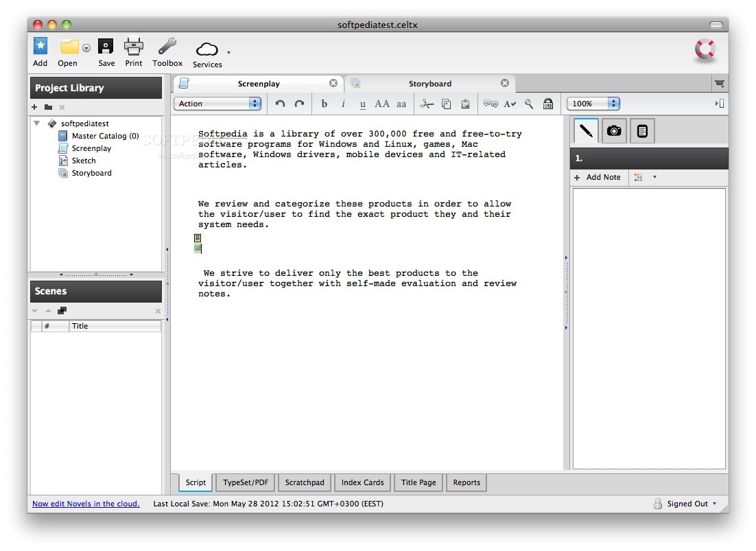This screenshot has width=756, height=551.
Task: Follow the Now edit Novels link
Action: click(86, 504)
